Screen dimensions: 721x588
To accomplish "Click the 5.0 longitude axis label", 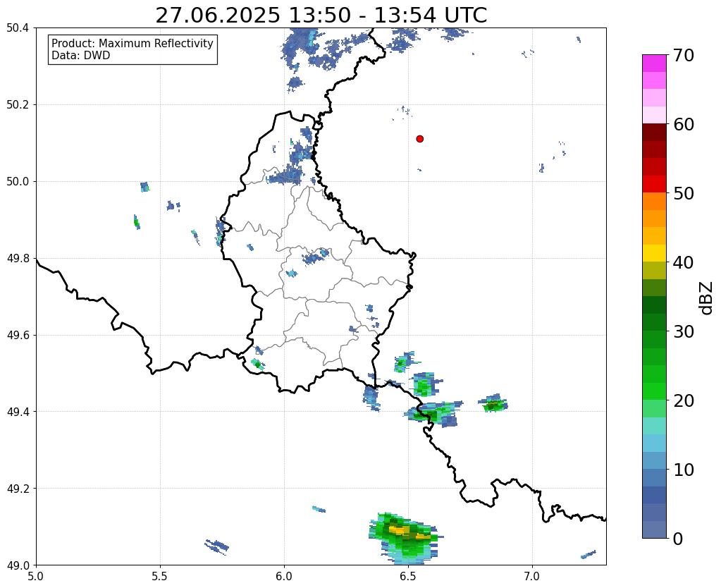I will pos(36,576).
